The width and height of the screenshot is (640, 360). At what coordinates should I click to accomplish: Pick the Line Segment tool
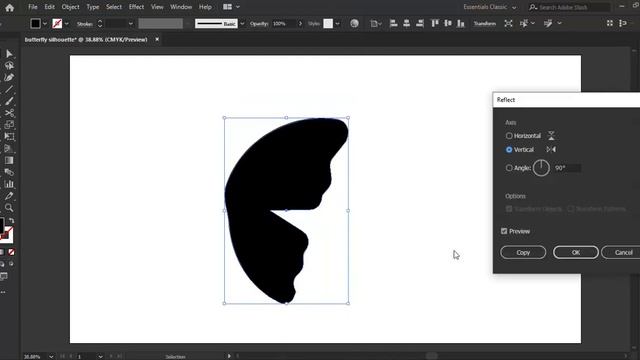[x=9, y=89]
